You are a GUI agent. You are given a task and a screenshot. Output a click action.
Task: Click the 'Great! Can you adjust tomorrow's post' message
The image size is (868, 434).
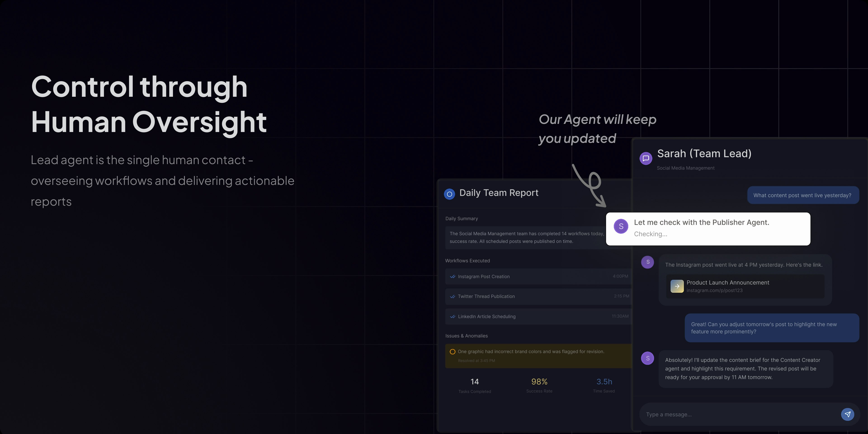coord(772,328)
